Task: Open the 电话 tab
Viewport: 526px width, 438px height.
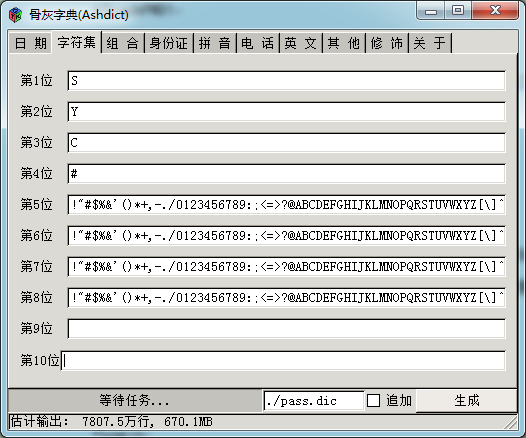Action: (258, 43)
